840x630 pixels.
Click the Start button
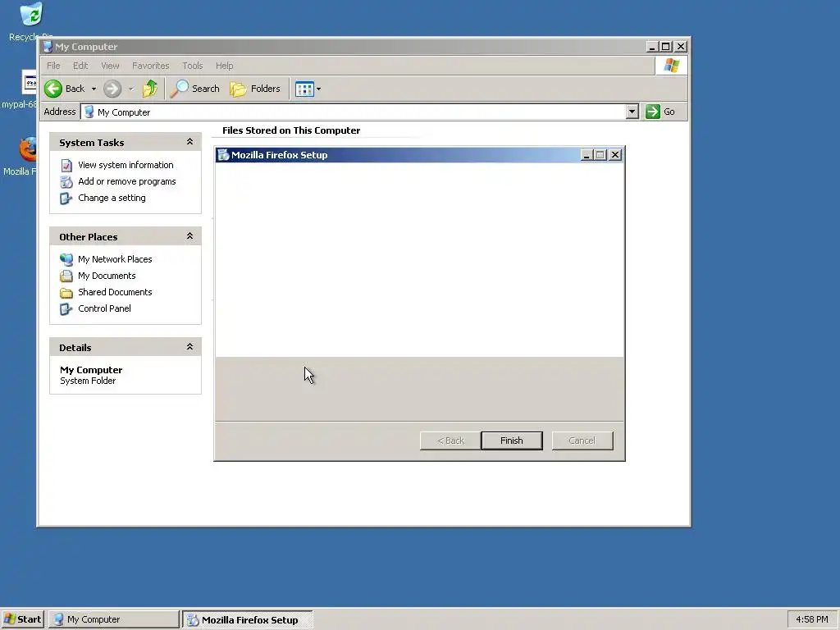click(22, 619)
